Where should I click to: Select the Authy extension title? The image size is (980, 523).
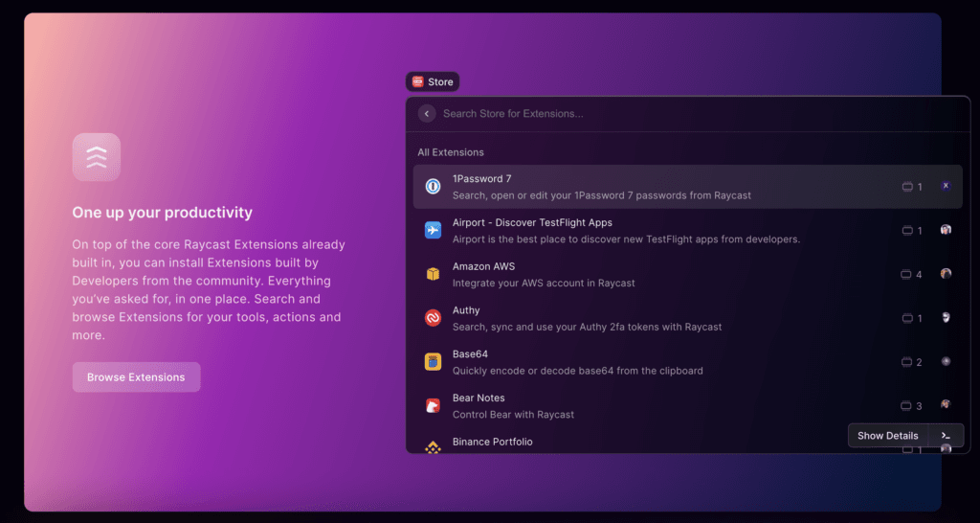(466, 310)
